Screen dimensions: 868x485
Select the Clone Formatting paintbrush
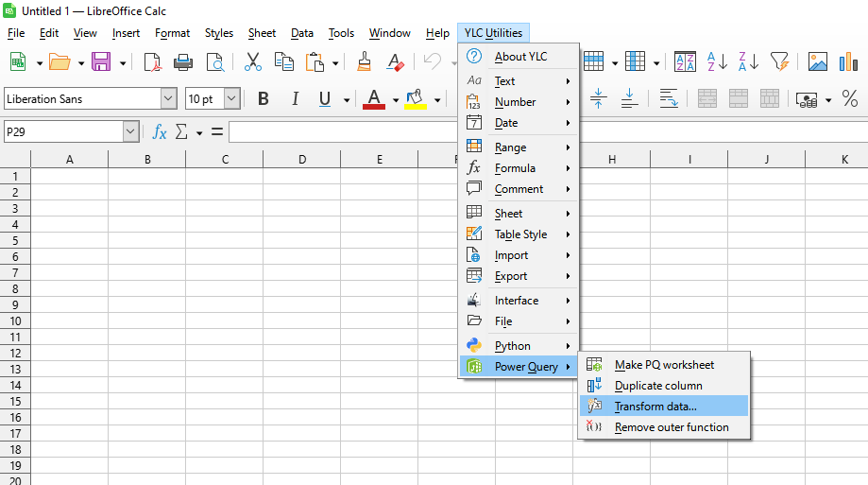[x=364, y=62]
